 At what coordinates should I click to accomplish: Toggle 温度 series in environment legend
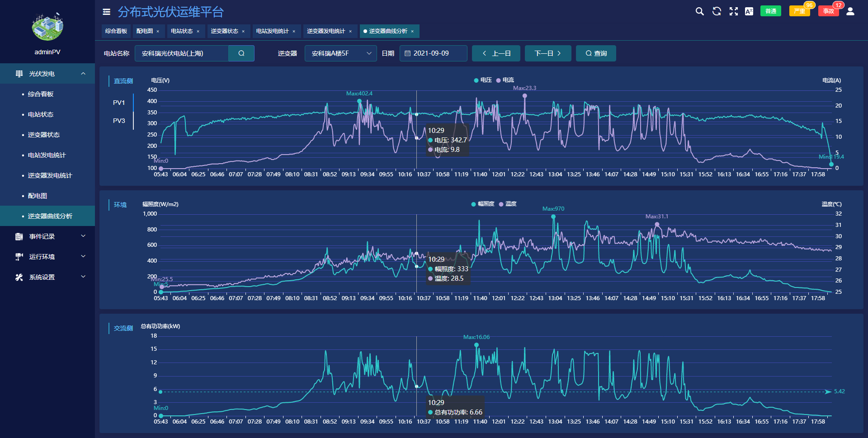[507, 204]
